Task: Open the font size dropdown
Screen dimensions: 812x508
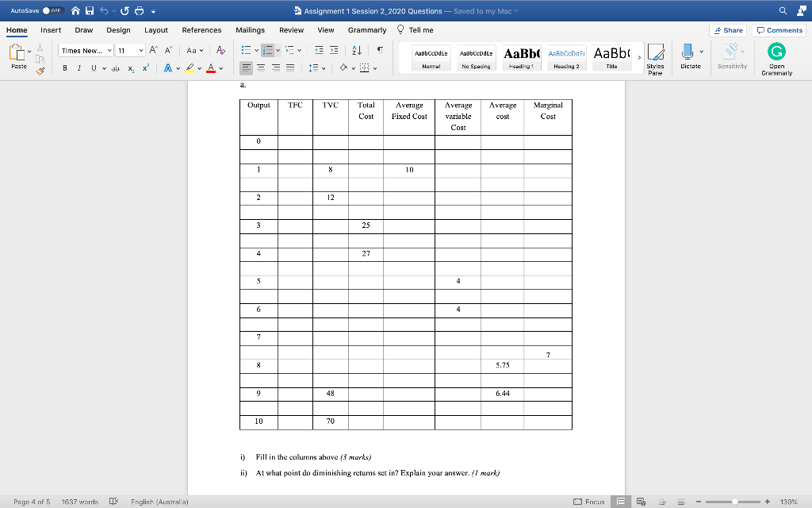Action: 141,51
